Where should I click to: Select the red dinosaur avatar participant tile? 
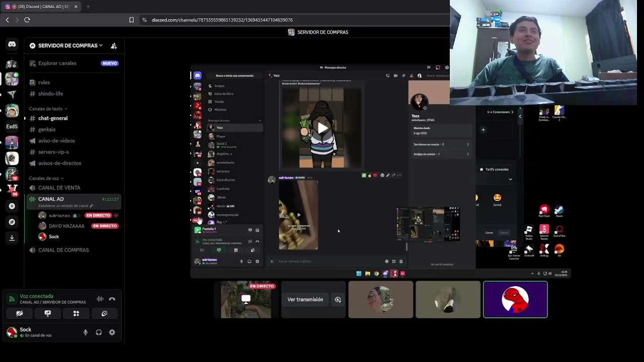[515, 300]
